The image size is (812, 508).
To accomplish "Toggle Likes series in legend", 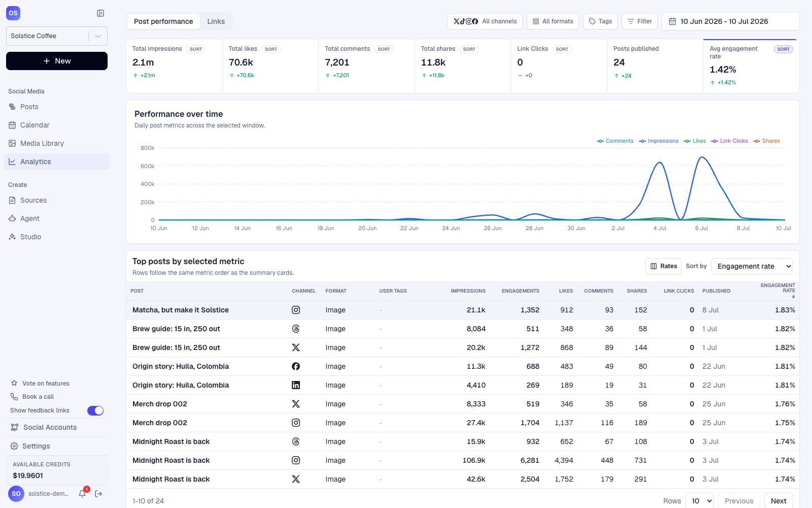I will pos(695,141).
